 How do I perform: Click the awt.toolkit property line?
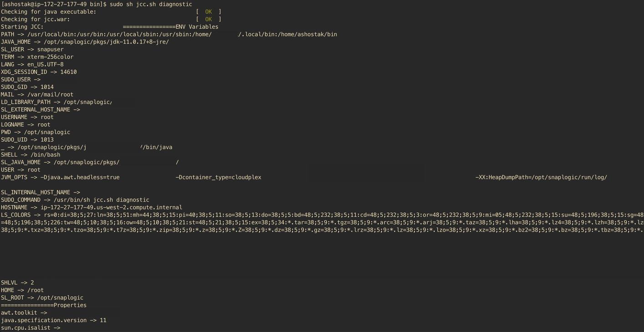(24, 312)
